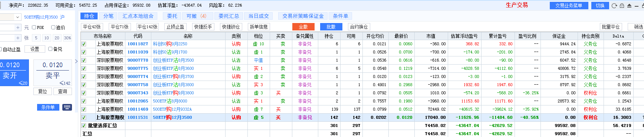This screenshot has width=644, height=137.
Task: Uncheck row 90007778 创业板ETF沽8月3500
Action: (x=84, y=60)
